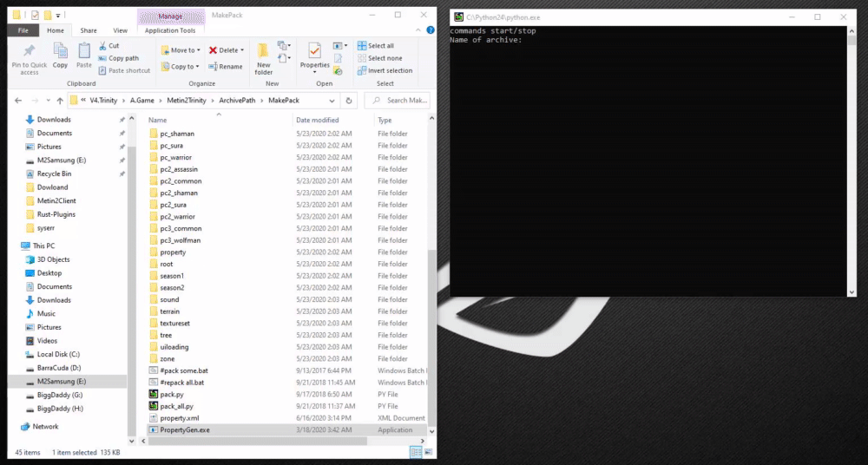868x465 pixels.
Task: Collapse the ribbon using chevron
Action: pyautogui.click(x=419, y=30)
